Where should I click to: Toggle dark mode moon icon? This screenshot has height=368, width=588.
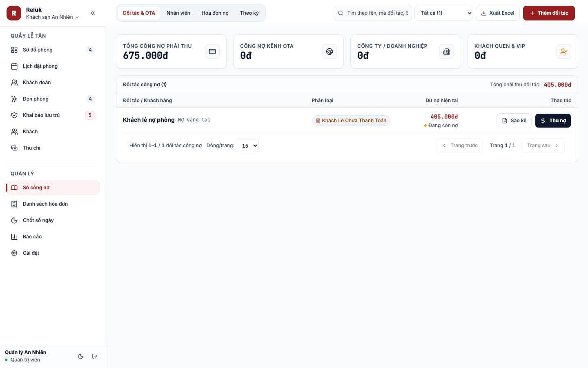point(81,356)
